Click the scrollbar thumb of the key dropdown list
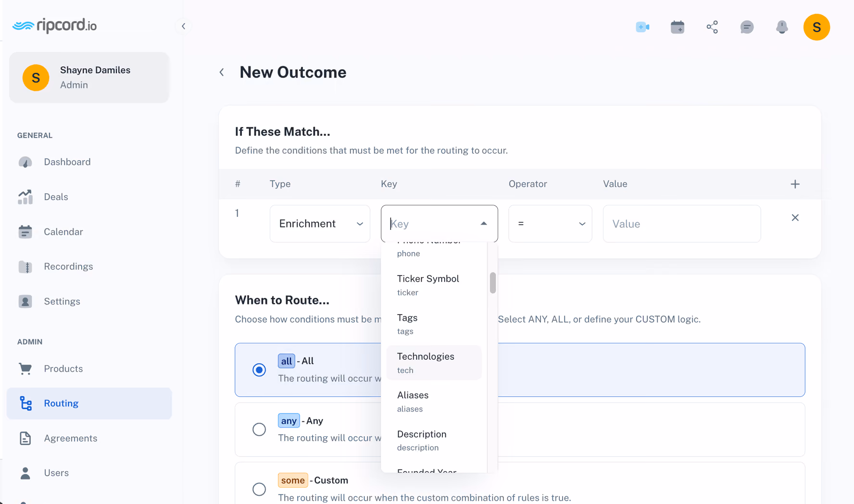The height and width of the screenshot is (504, 854). click(493, 283)
